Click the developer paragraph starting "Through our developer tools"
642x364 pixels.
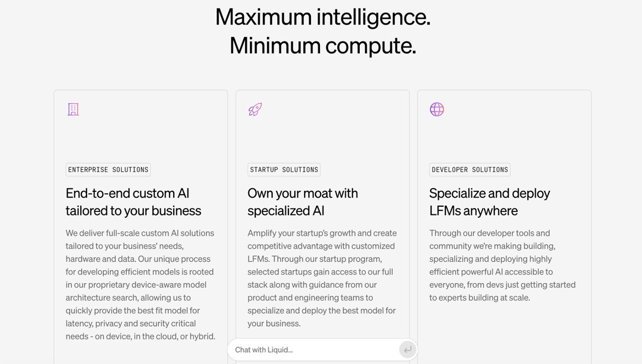point(502,265)
